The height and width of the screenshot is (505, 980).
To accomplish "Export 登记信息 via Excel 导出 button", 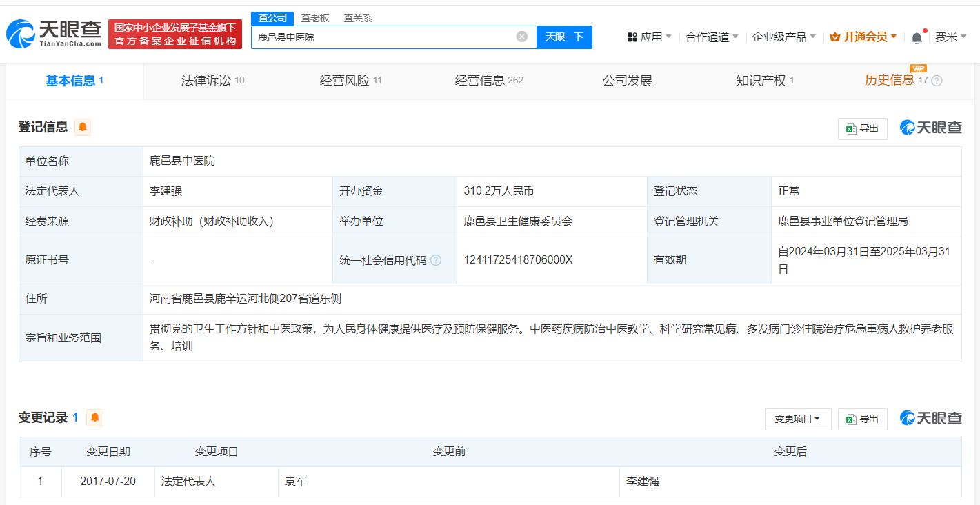I will (x=862, y=128).
